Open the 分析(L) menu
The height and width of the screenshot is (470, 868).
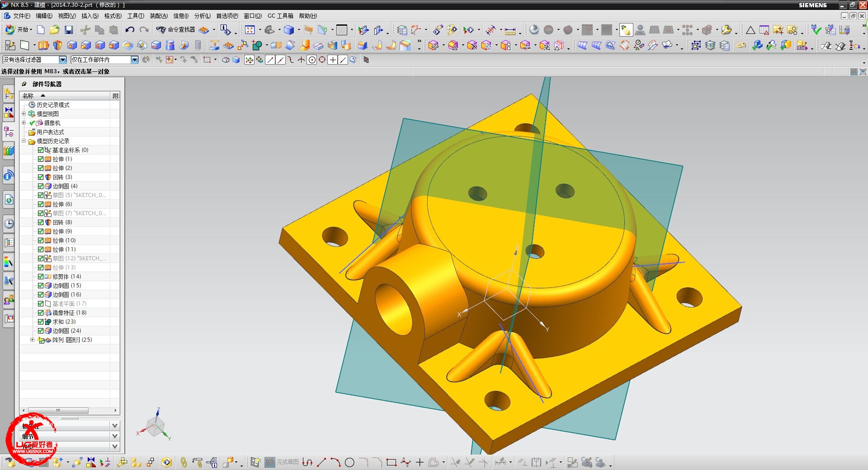point(203,16)
